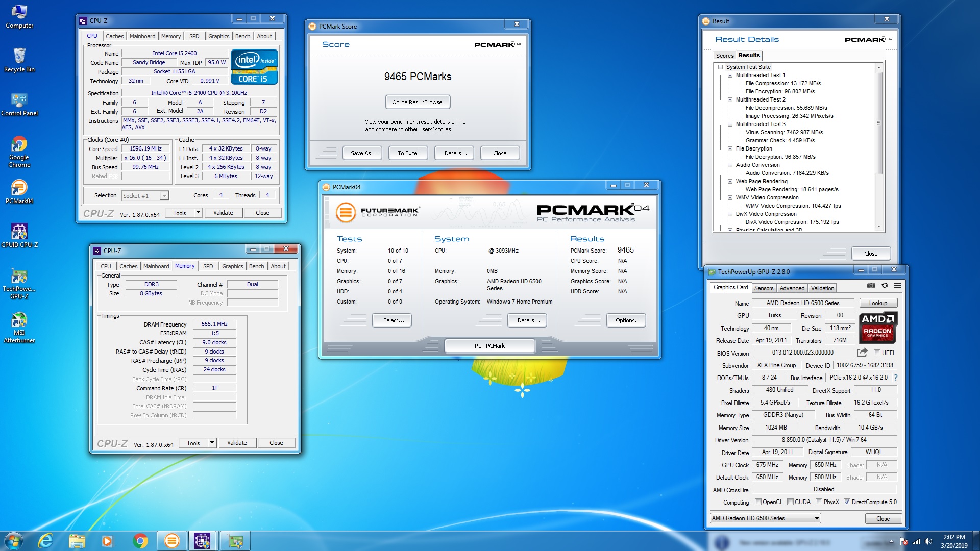Open the Computer desktop icon

19,17
